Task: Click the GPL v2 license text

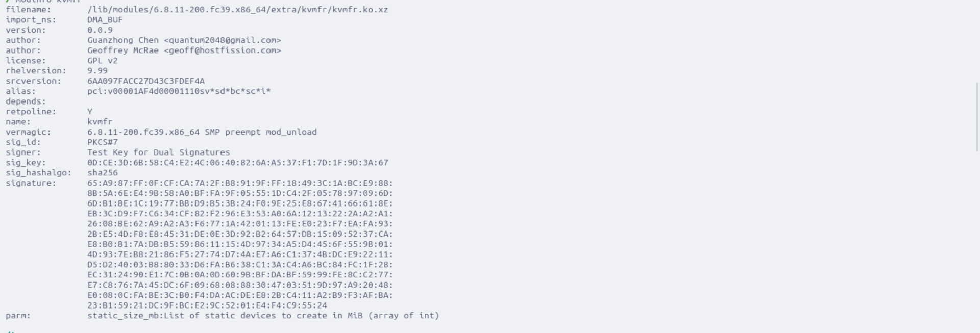Action: coord(102,61)
